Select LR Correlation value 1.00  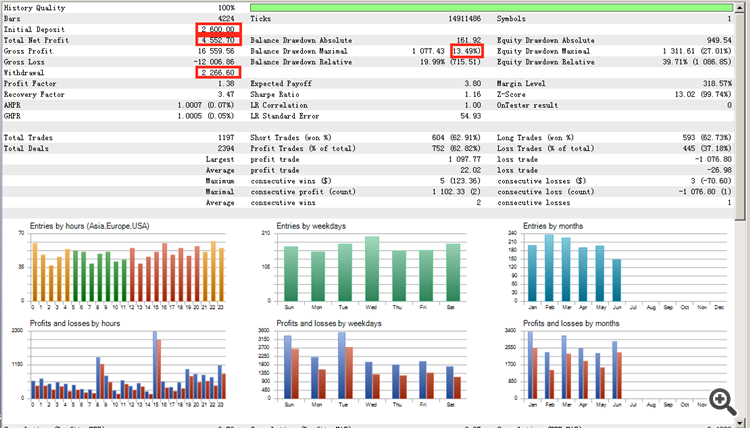click(473, 105)
